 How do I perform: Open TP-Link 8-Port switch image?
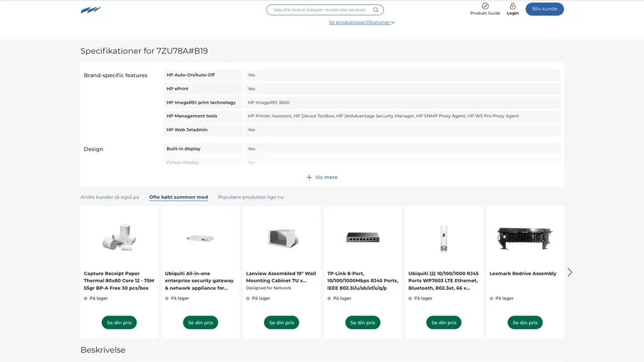click(363, 237)
